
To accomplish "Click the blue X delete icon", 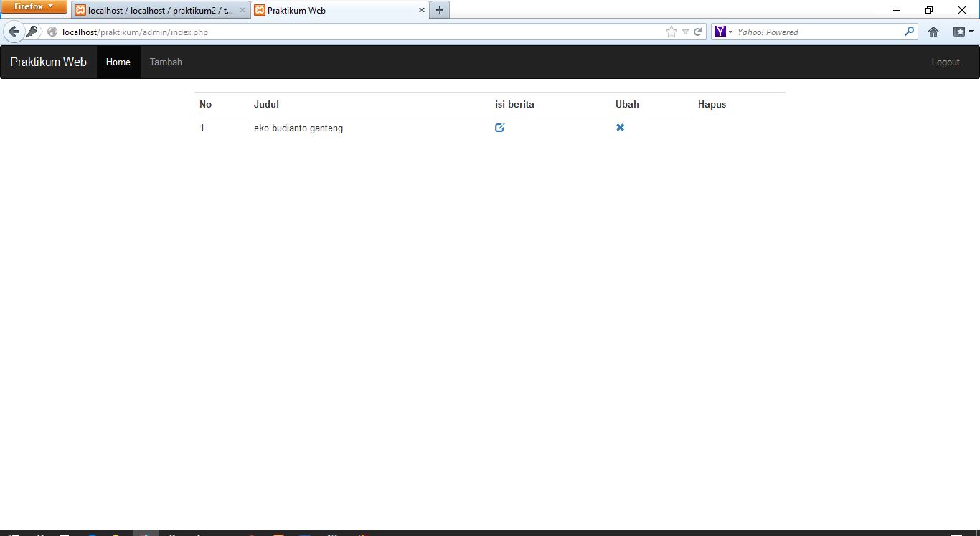I will [620, 128].
